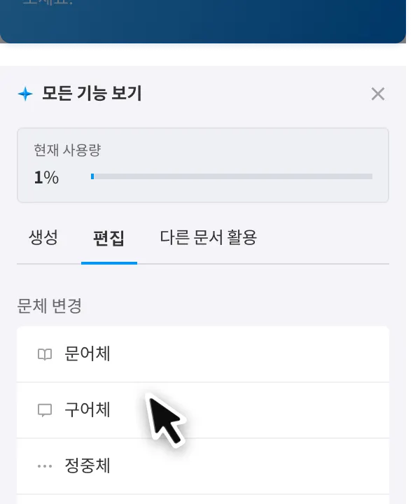Switch to the 생성 tab

click(x=43, y=238)
